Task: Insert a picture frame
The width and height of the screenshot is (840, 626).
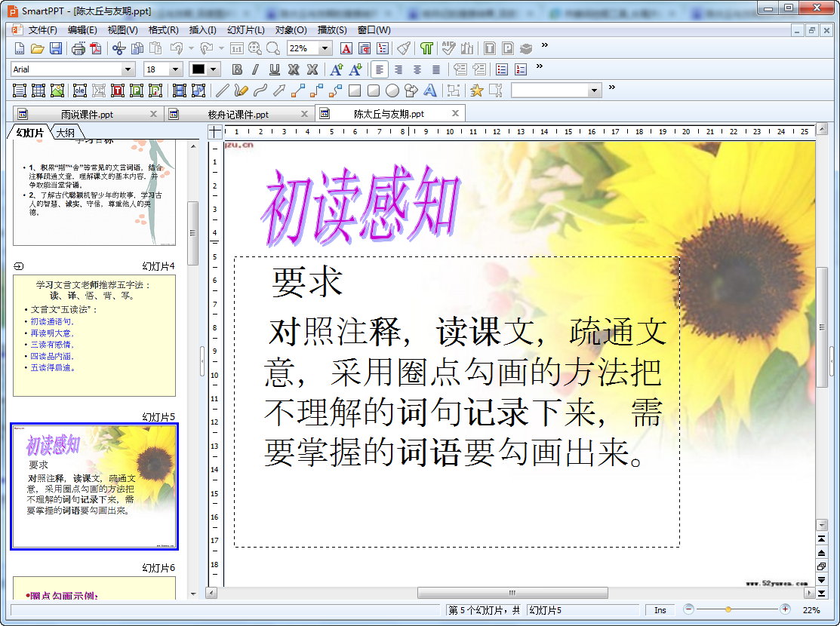Action: 57,91
